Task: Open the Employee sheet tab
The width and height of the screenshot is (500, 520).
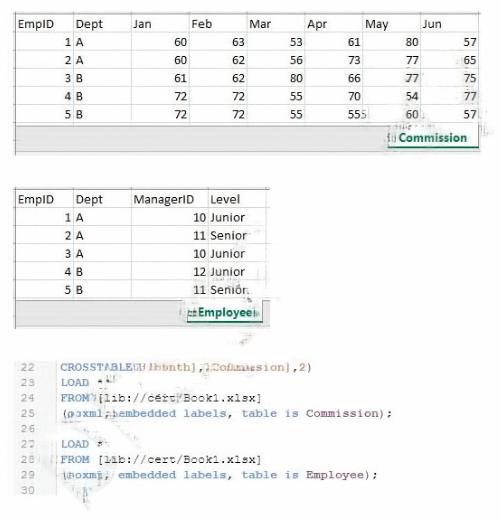Action: tap(225, 312)
